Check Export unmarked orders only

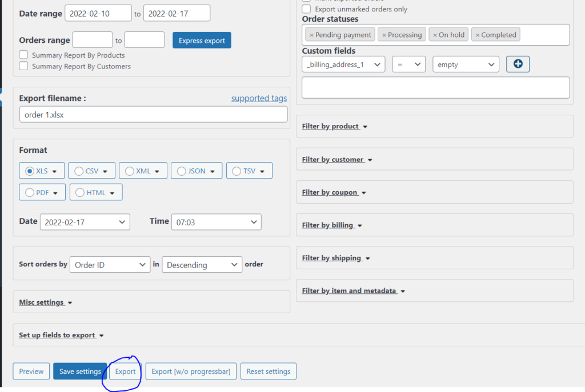306,9
